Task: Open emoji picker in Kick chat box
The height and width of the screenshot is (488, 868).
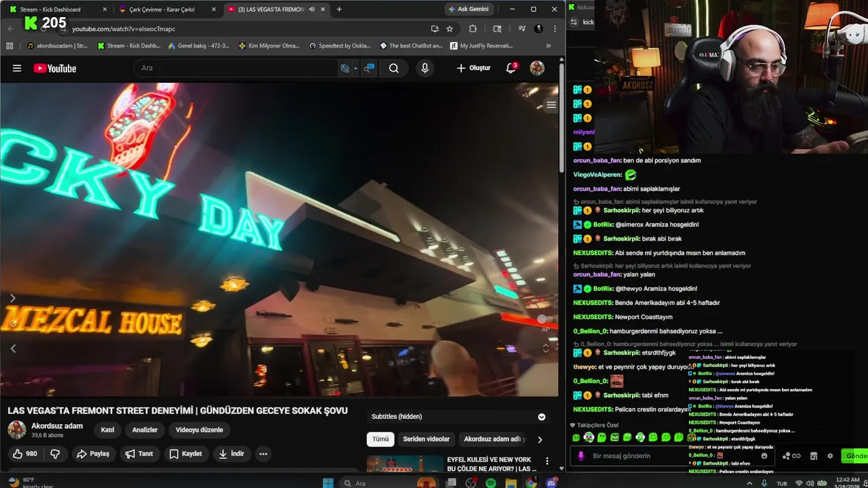Action: click(764, 456)
